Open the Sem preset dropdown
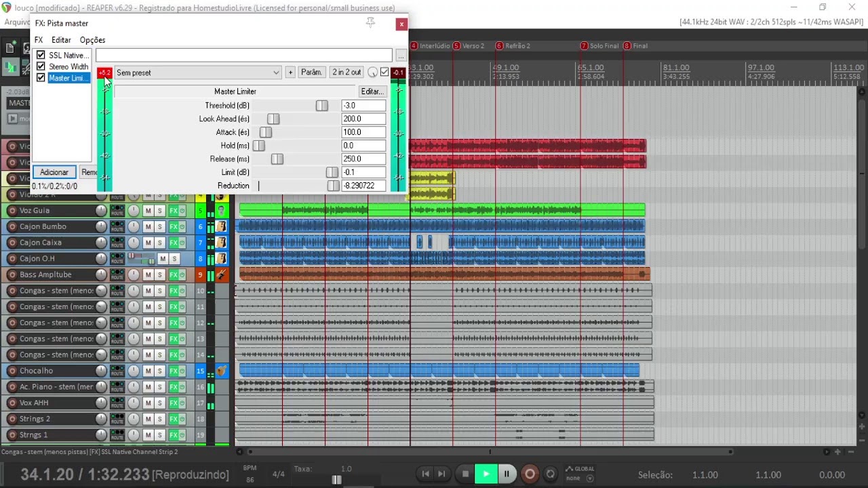Viewport: 868px width, 488px height. (198, 73)
